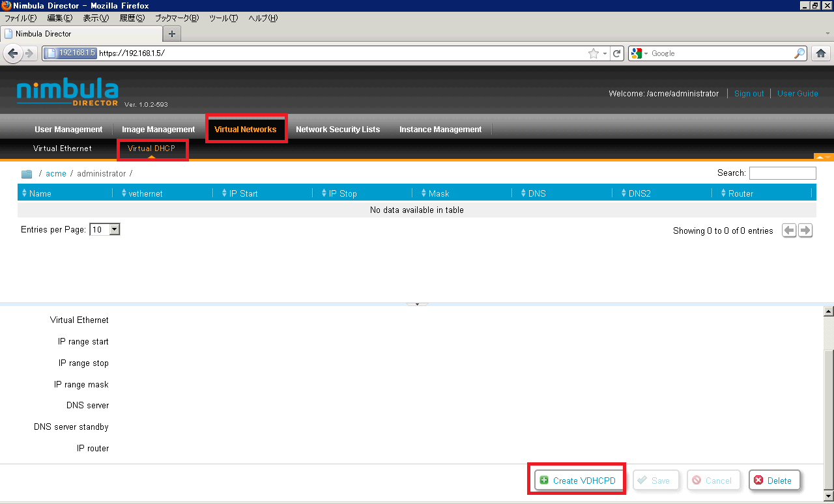This screenshot has width=834, height=504.
Task: Open the Firefox home page icon
Action: (x=821, y=53)
